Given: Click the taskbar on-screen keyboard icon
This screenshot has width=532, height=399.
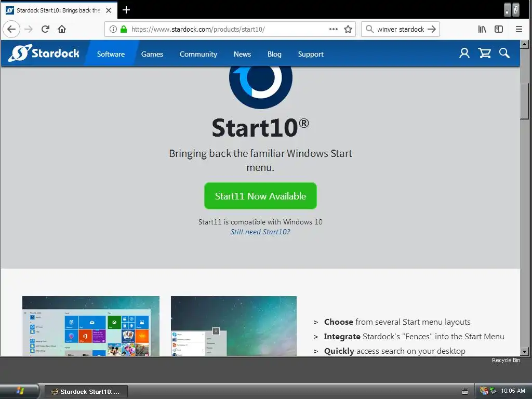Looking at the screenshot, I should [x=465, y=392].
